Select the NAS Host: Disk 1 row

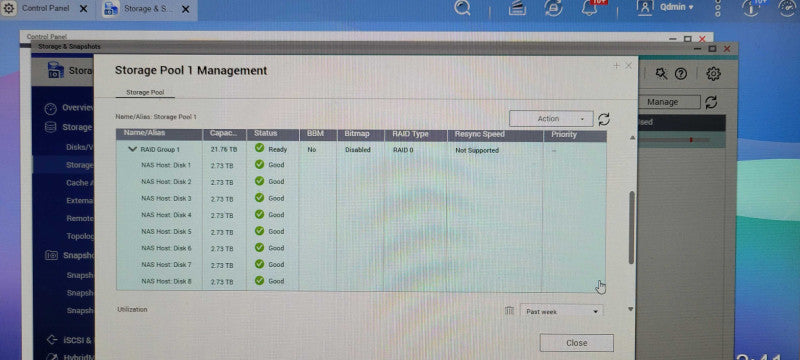pos(361,165)
